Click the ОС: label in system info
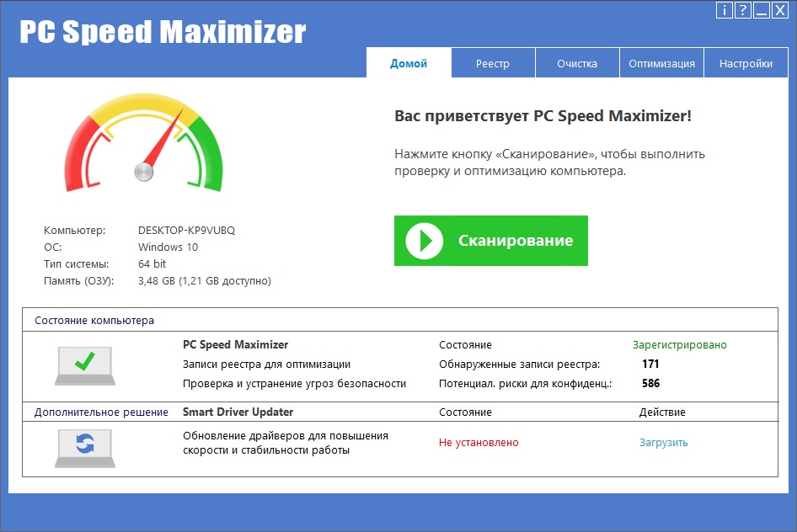 click(53, 247)
